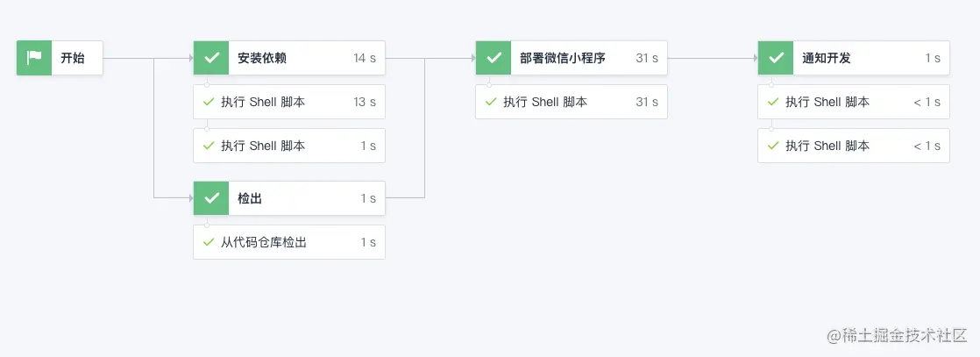Click 检出 stage green checkmark icon

point(211,198)
